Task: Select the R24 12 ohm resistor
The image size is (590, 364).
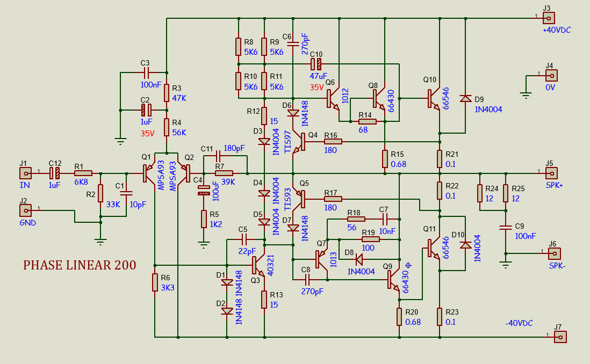Action: tap(479, 193)
